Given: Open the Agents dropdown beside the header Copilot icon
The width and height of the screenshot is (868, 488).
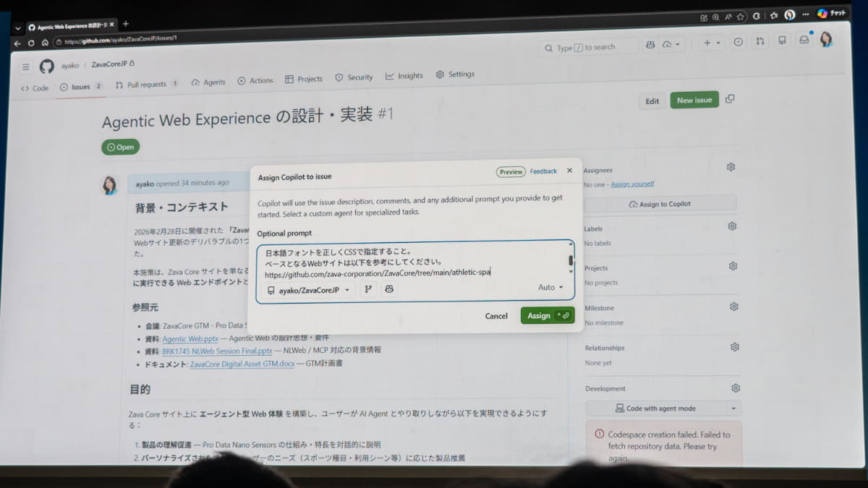Looking at the screenshot, I should coord(671,45).
